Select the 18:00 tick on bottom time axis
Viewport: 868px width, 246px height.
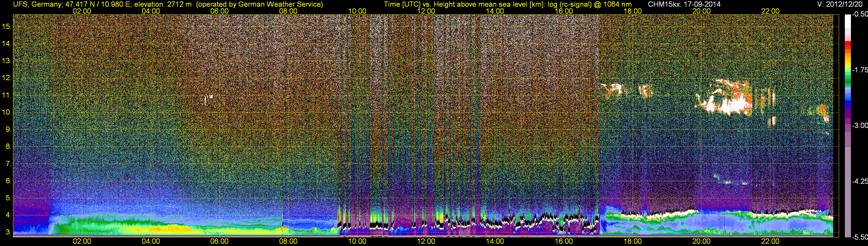(x=632, y=241)
